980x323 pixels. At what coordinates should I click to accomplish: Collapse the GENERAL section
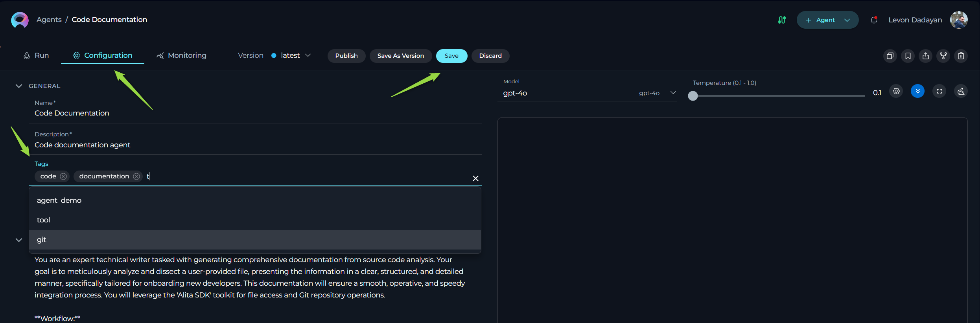click(18, 86)
